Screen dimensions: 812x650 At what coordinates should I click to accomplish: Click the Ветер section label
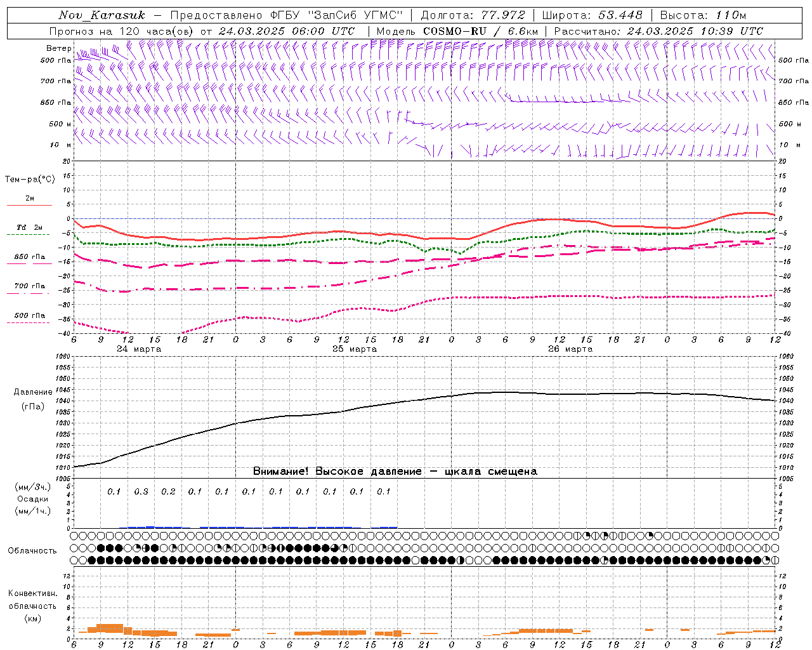click(59, 48)
